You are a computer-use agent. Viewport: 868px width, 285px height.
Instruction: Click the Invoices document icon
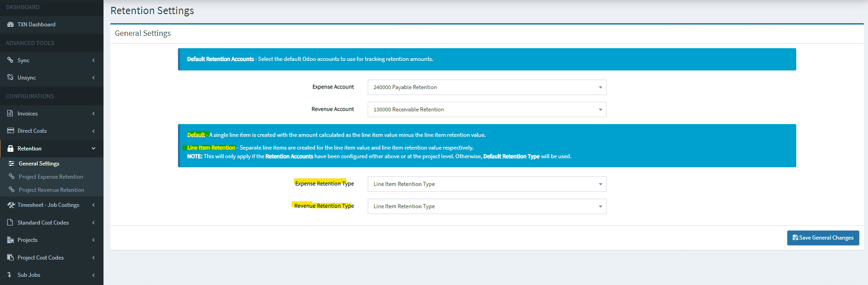pyautogui.click(x=10, y=113)
